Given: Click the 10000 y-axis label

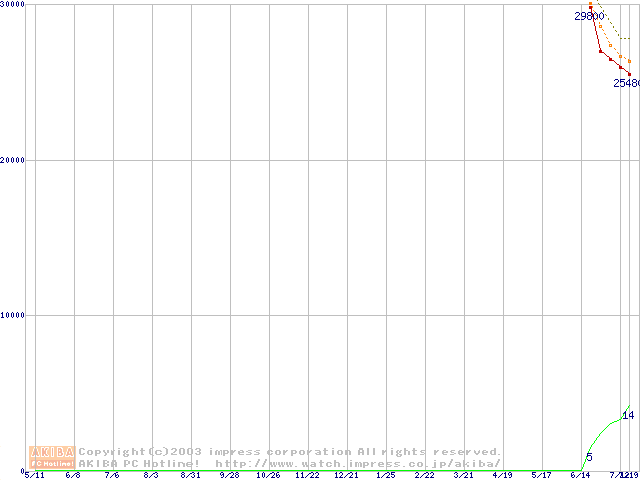Looking at the screenshot, I should click(x=13, y=315).
